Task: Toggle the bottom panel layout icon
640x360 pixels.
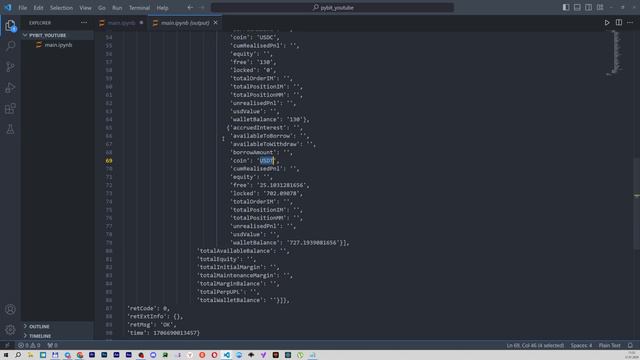Action: click(x=577, y=7)
